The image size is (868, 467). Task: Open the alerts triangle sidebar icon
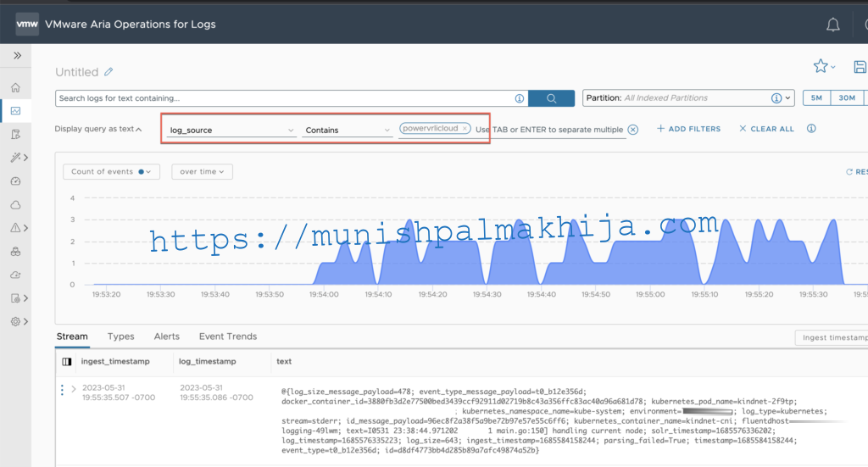tap(15, 227)
